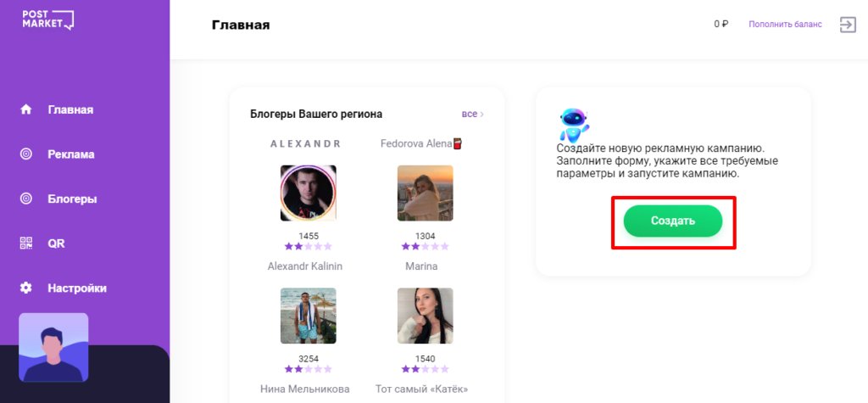
Task: Click the Post Market logo
Action: click(x=47, y=20)
